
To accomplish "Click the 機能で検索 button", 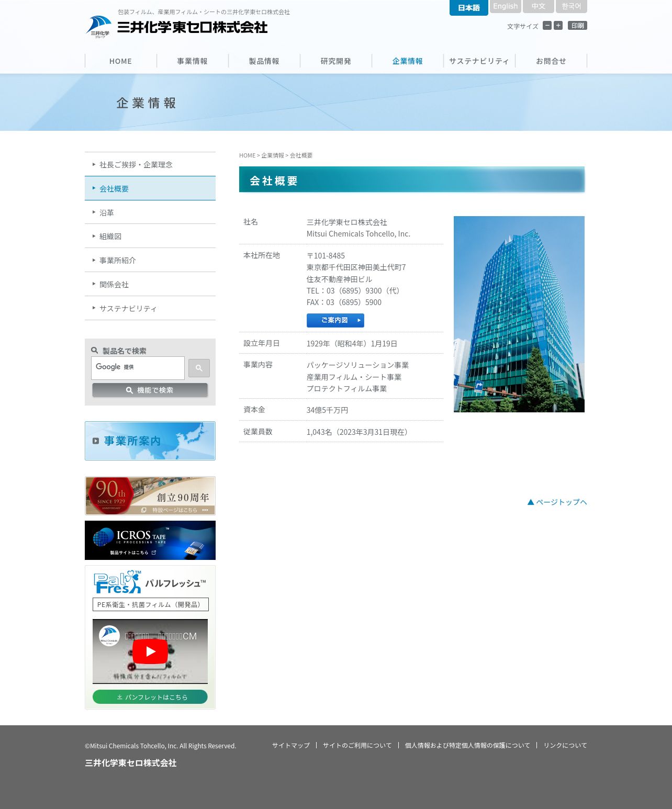I will coord(150,390).
